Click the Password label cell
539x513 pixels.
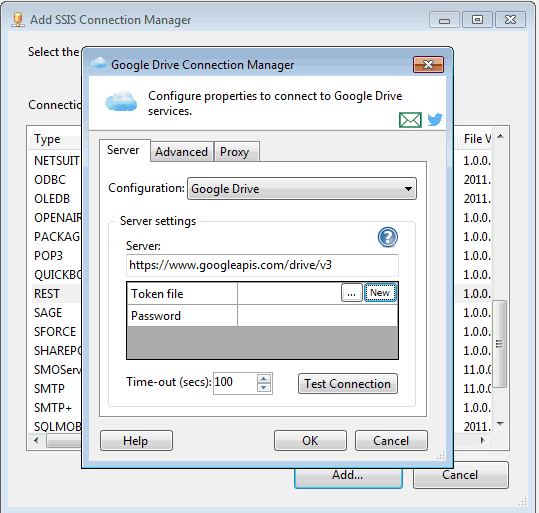(183, 316)
